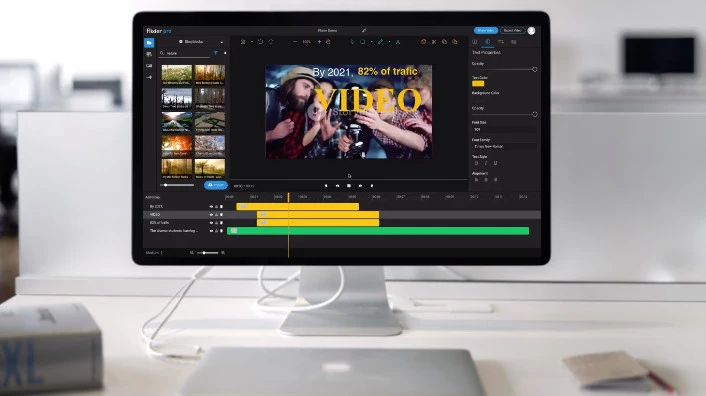Open the Font Family dropdown
Screen dimensions: 706x396
click(x=504, y=147)
